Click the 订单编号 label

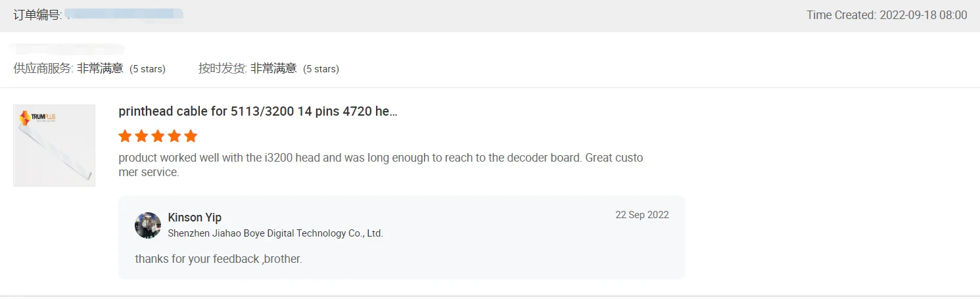(x=37, y=14)
